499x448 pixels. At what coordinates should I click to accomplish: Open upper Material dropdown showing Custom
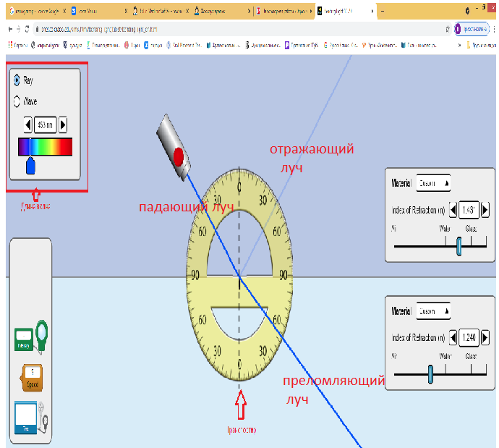tap(433, 183)
